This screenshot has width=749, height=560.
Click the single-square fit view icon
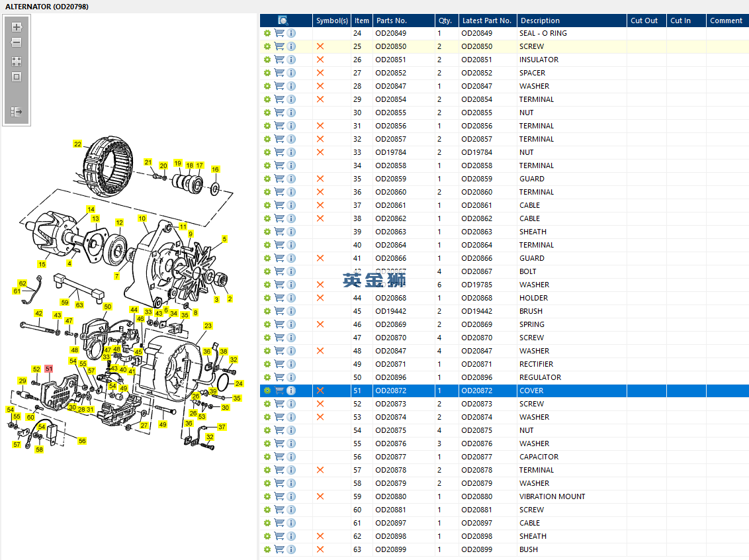17,77
